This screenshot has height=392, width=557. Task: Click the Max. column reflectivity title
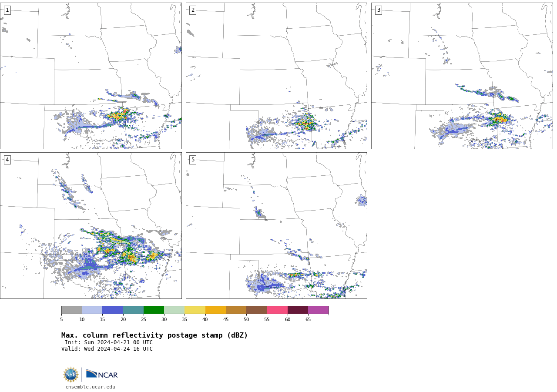click(x=154, y=335)
